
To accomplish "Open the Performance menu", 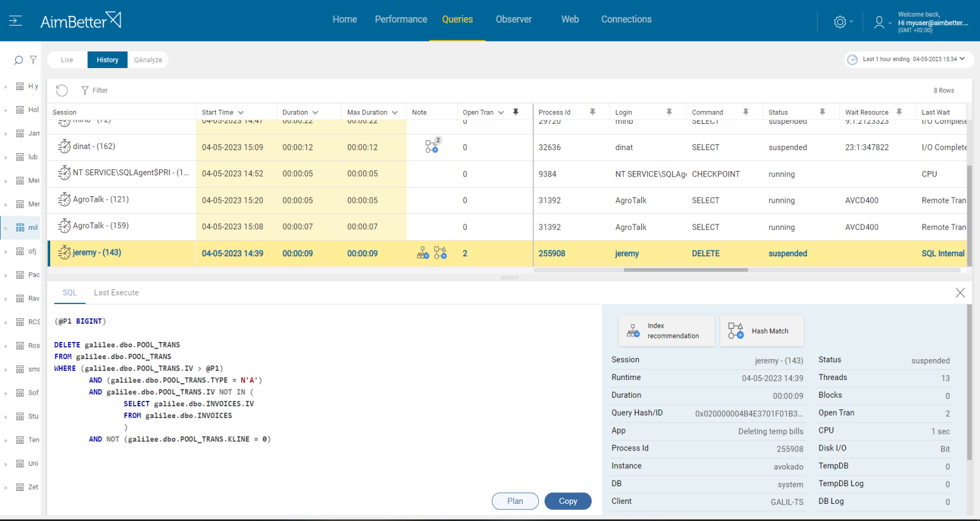I will 401,20.
